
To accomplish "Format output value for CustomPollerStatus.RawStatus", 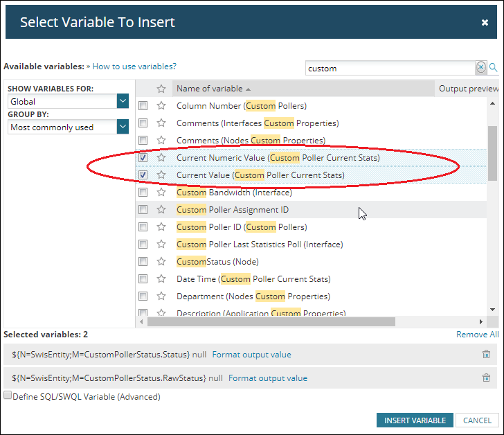I will pyautogui.click(x=268, y=378).
